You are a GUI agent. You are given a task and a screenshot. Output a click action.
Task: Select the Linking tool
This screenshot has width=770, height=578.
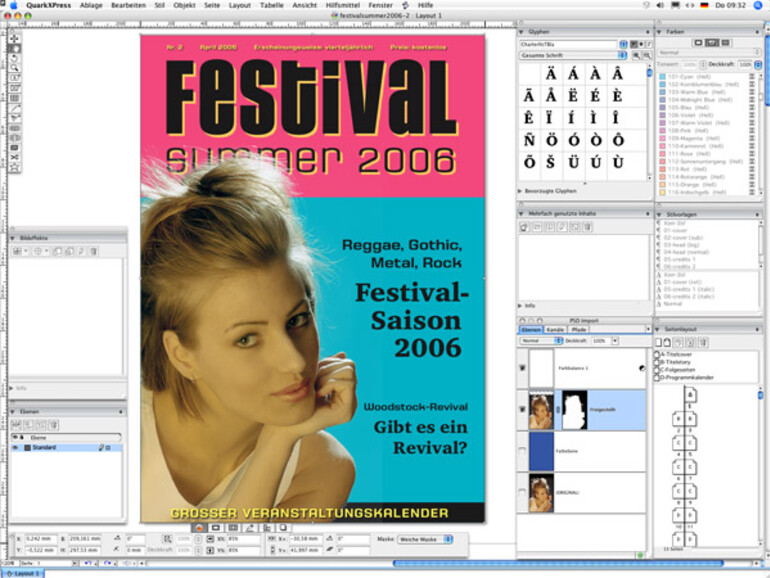15,128
